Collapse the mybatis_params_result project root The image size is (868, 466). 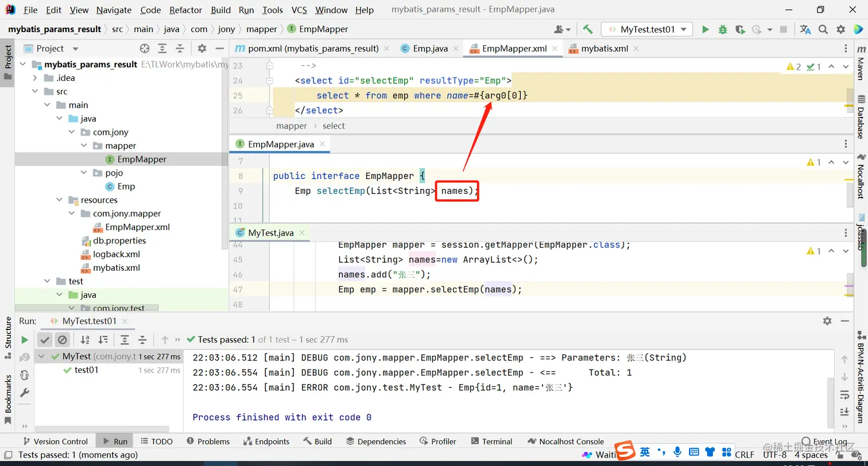click(22, 64)
